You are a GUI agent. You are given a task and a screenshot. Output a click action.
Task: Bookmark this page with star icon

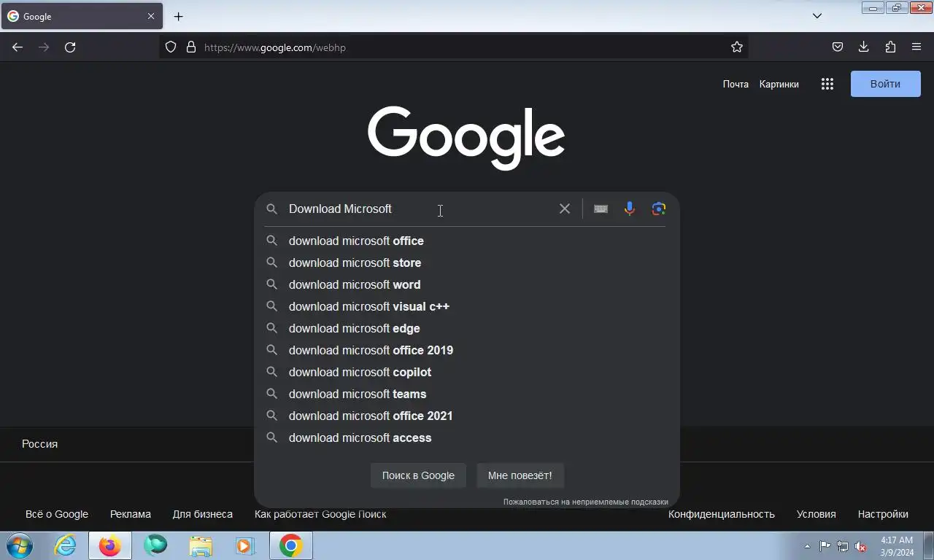click(737, 47)
